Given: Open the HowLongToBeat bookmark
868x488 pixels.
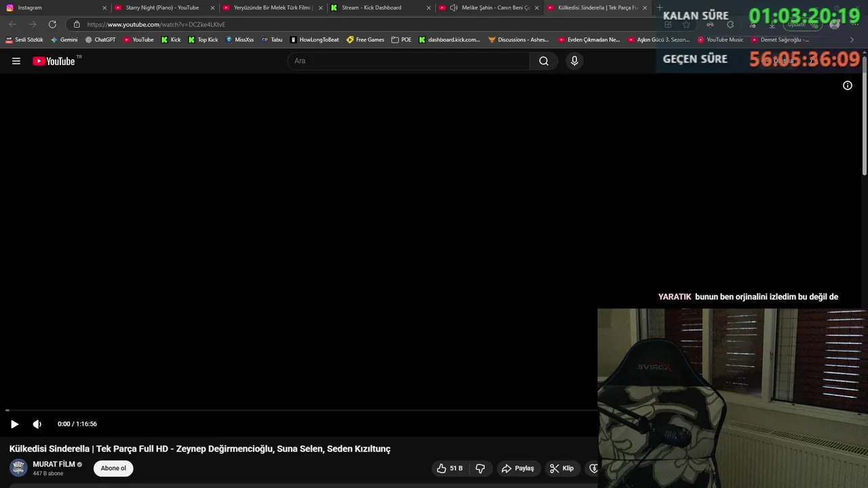Looking at the screenshot, I should point(314,40).
